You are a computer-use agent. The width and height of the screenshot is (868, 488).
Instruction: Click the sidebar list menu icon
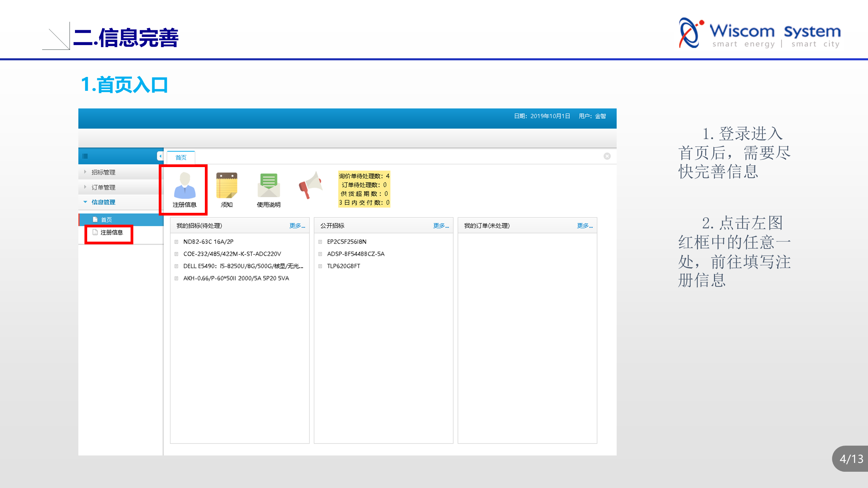pyautogui.click(x=85, y=156)
